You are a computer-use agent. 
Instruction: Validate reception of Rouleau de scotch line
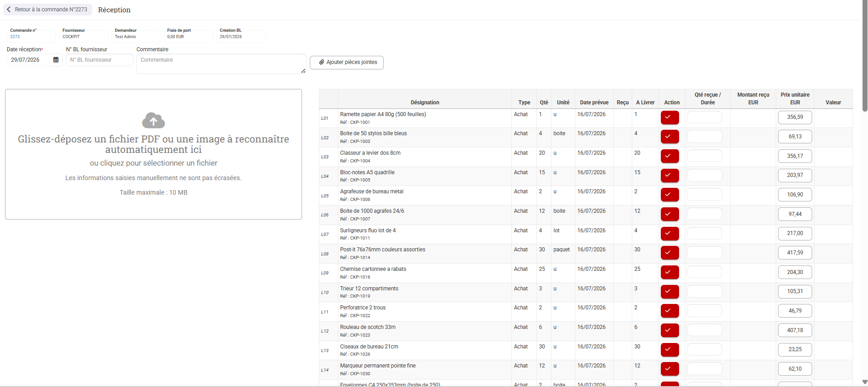[670, 330]
